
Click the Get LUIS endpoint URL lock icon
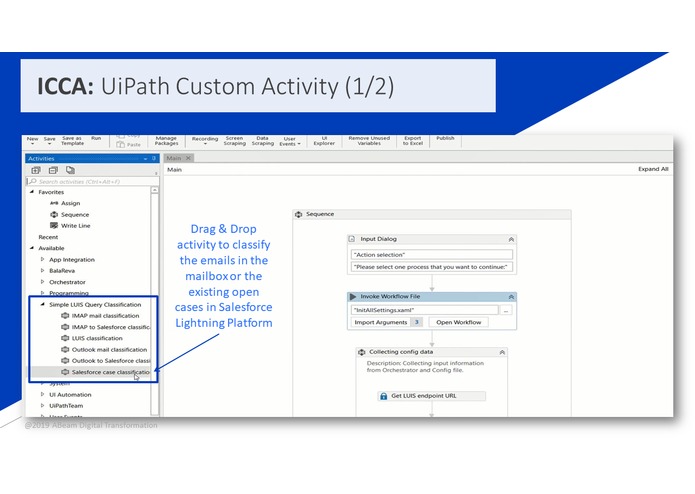pyautogui.click(x=383, y=396)
